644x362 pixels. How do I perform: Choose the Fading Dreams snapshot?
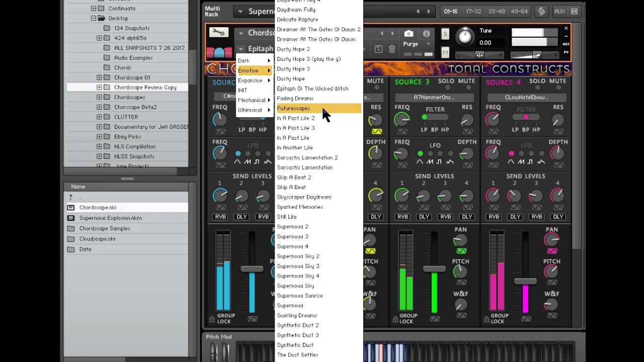click(319, 99)
